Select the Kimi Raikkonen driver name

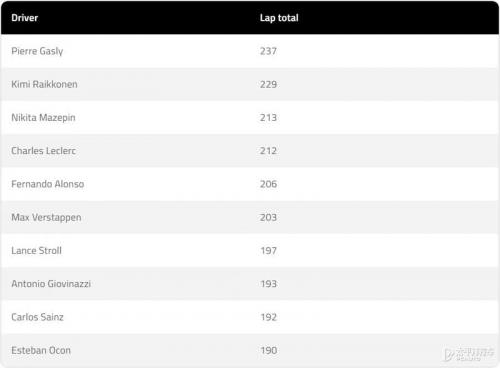pyautogui.click(x=44, y=84)
